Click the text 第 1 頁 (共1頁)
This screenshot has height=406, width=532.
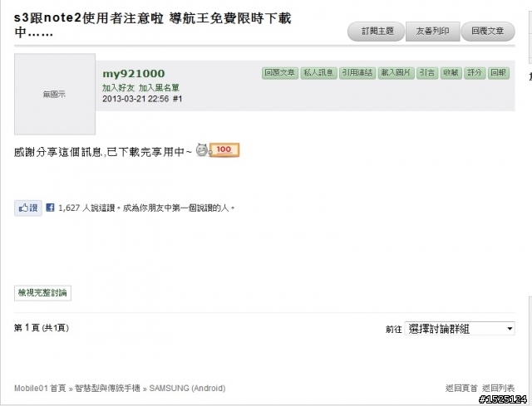(42, 328)
